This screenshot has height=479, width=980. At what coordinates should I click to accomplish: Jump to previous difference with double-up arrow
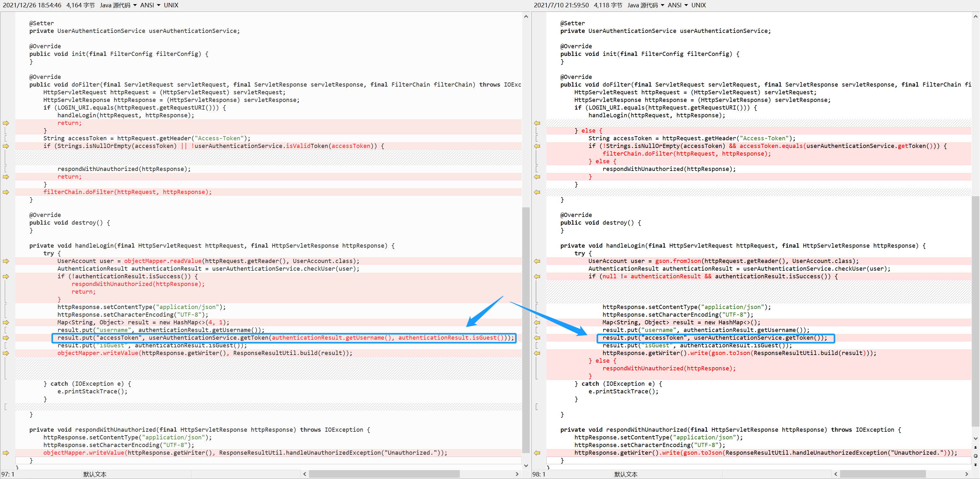[976, 447]
